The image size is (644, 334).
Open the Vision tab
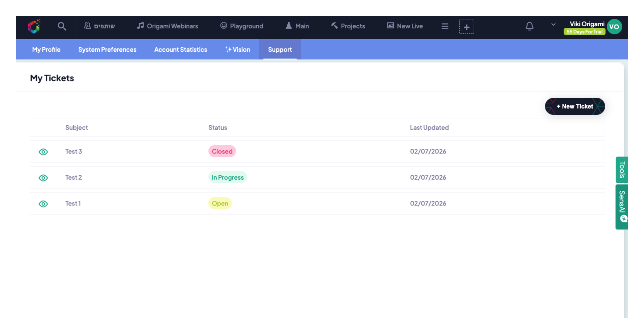pyautogui.click(x=238, y=50)
